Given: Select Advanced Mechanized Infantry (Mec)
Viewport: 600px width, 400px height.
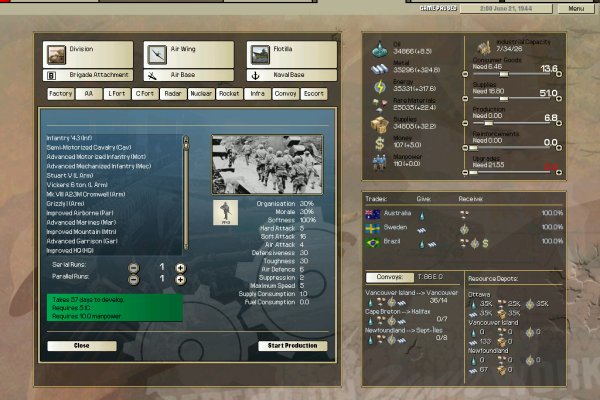Looking at the screenshot, I should coord(99,166).
